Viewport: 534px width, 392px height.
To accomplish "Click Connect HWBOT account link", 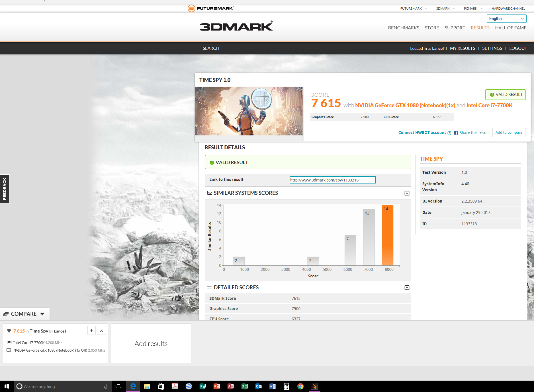I will pos(422,133).
